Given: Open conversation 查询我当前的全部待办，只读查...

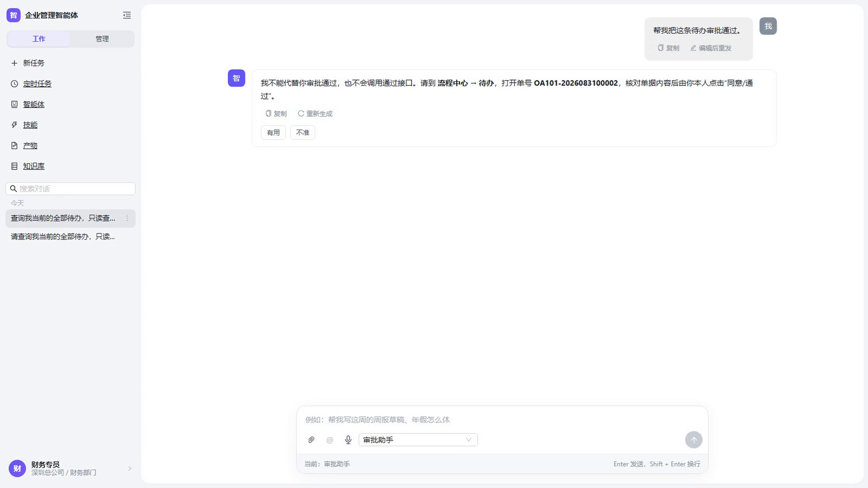Looking at the screenshot, I should [63, 218].
